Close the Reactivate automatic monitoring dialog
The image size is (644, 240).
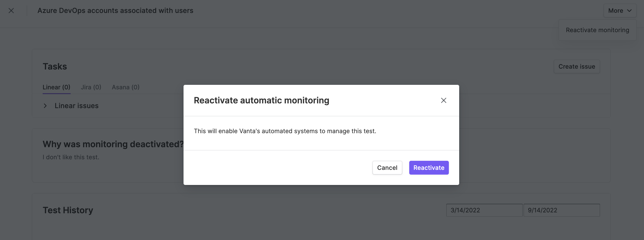[443, 100]
